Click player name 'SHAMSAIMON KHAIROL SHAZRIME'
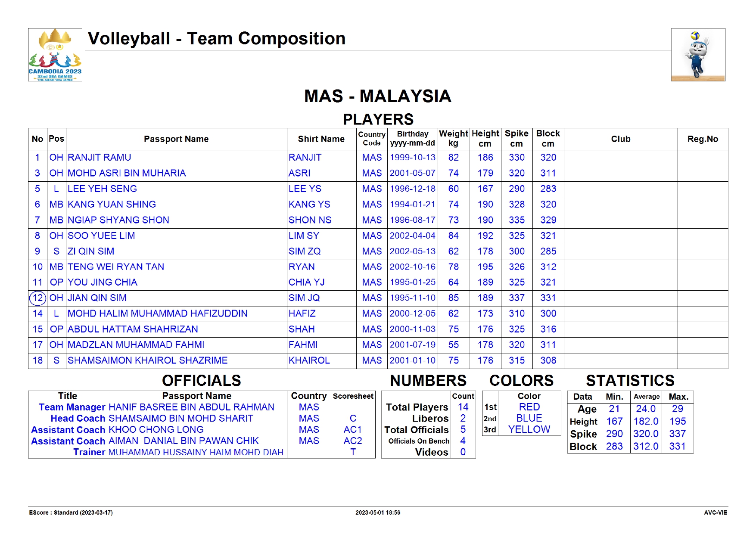The width and height of the screenshot is (756, 534). [148, 360]
